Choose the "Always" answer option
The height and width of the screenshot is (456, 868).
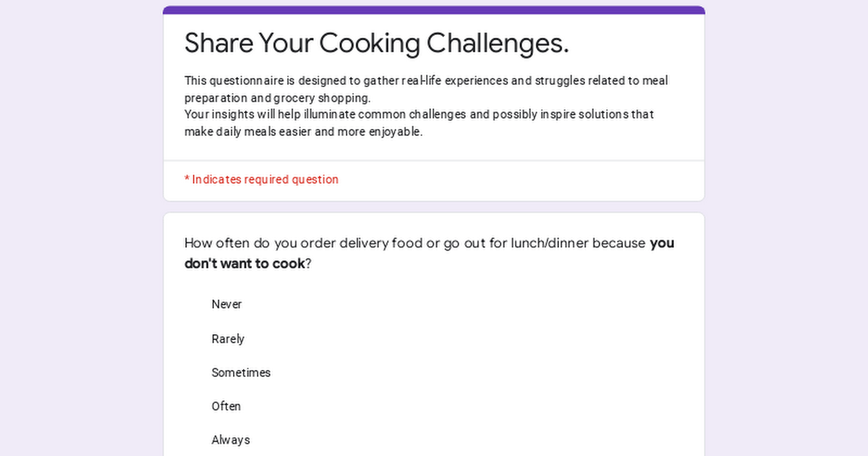[x=231, y=440]
